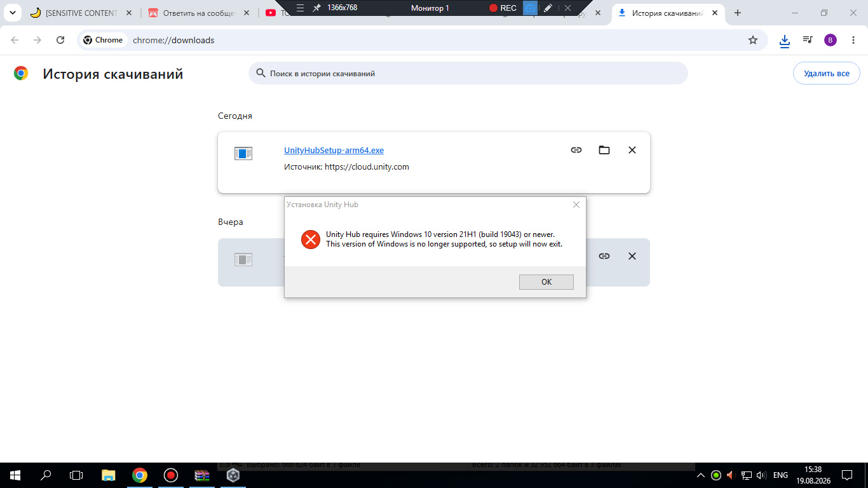The image size is (868, 488).
Task: Open the media controls icon in the toolbar
Action: pyautogui.click(x=808, y=40)
